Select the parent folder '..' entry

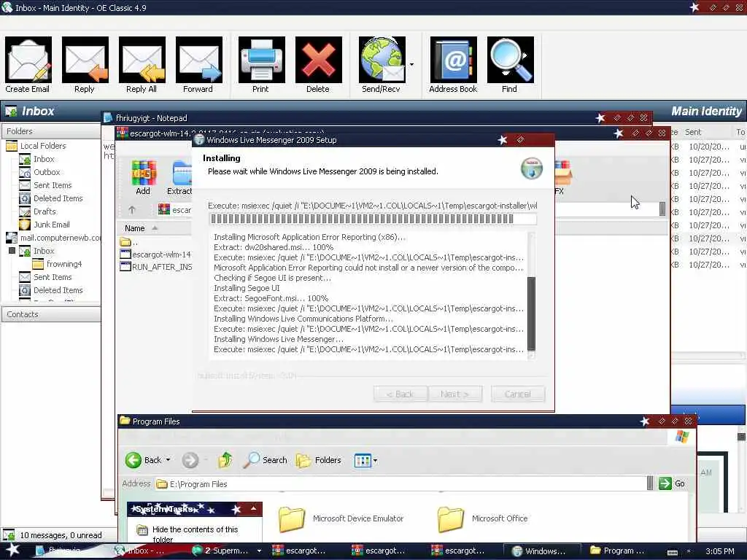click(128, 242)
